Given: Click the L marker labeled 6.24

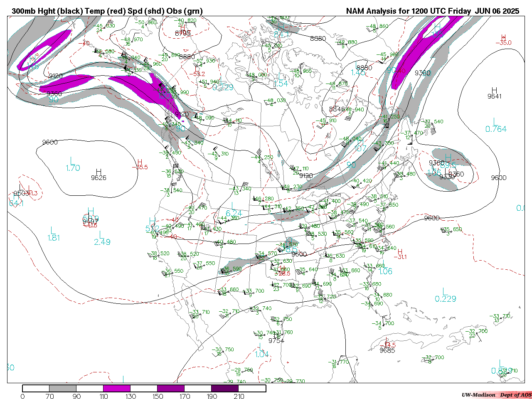Looking at the screenshot, I should [x=233, y=206].
